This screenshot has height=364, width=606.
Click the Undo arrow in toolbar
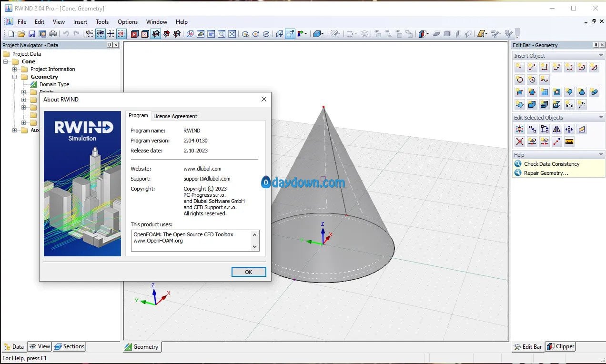coord(66,34)
